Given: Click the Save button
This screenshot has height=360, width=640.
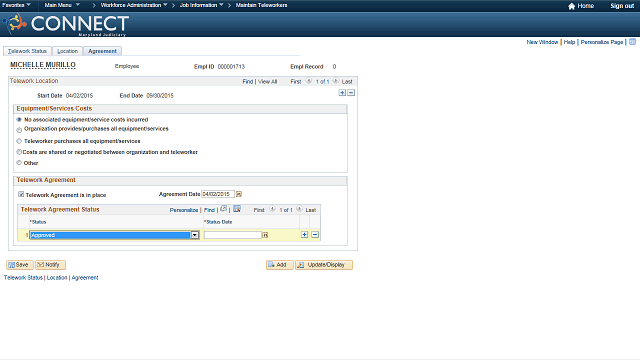Looking at the screenshot, I should (20, 265).
